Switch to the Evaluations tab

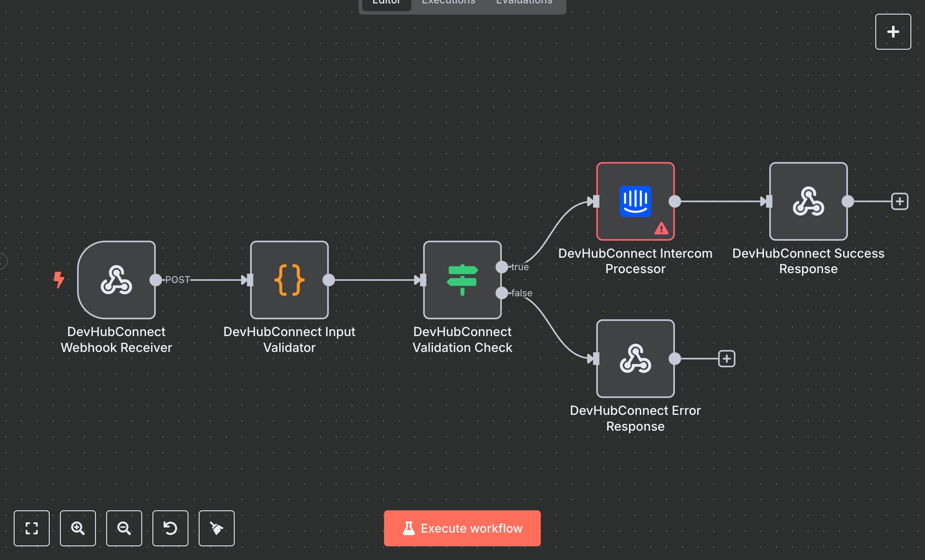523,3
